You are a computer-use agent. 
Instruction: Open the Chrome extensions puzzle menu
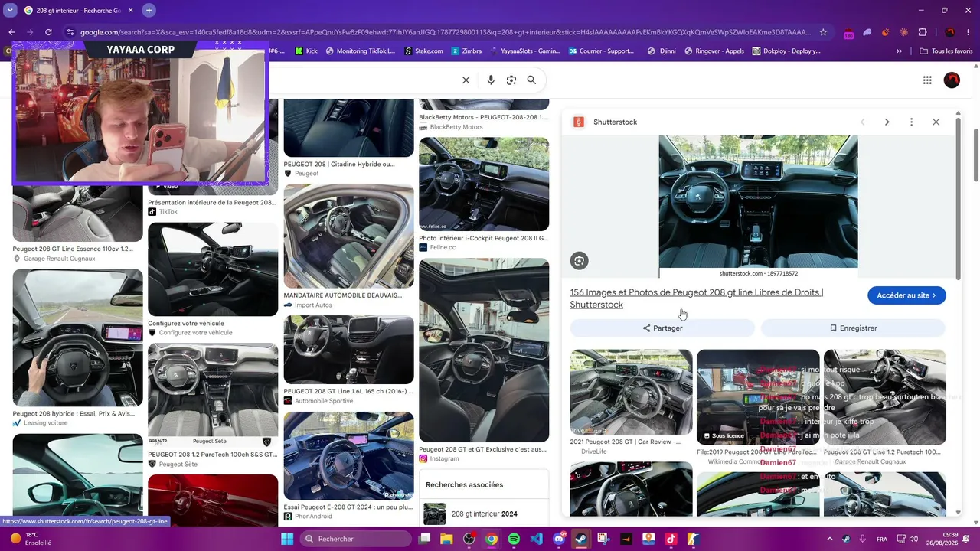[x=922, y=32]
